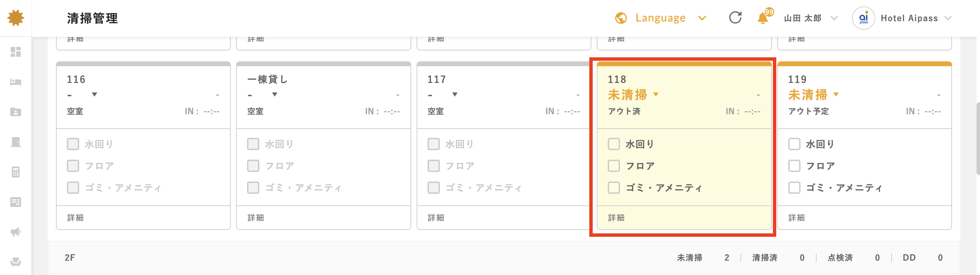Open the 山田 太郎 user menu

[811, 18]
